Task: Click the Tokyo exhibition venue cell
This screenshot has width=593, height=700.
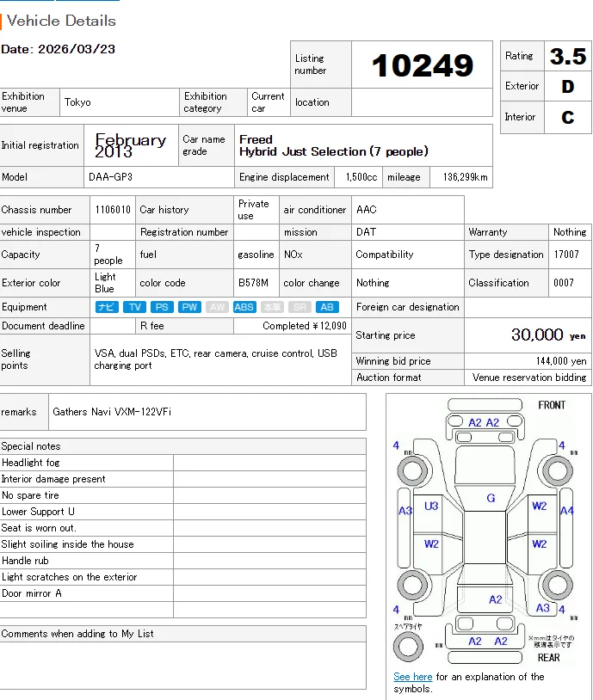Action: (x=120, y=102)
